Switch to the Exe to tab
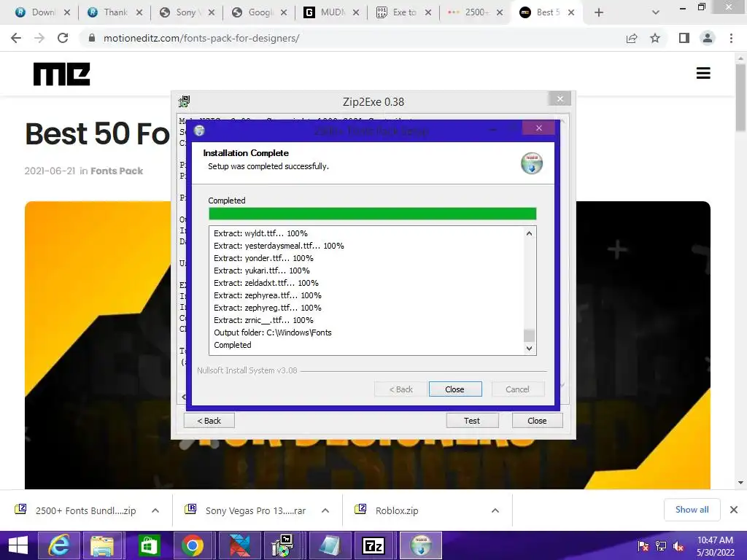747x560 pixels. point(396,12)
